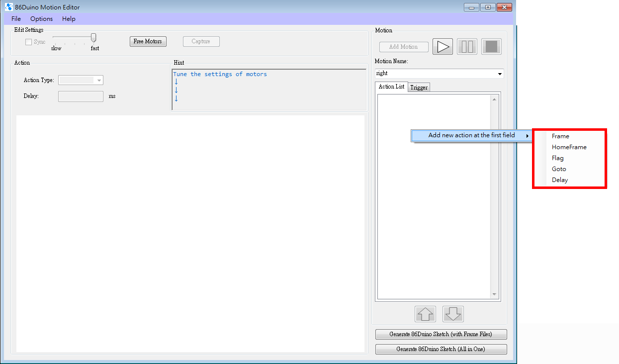Image resolution: width=619 pixels, height=364 pixels.
Task: Click the Delay ms input field
Action: pyautogui.click(x=81, y=96)
